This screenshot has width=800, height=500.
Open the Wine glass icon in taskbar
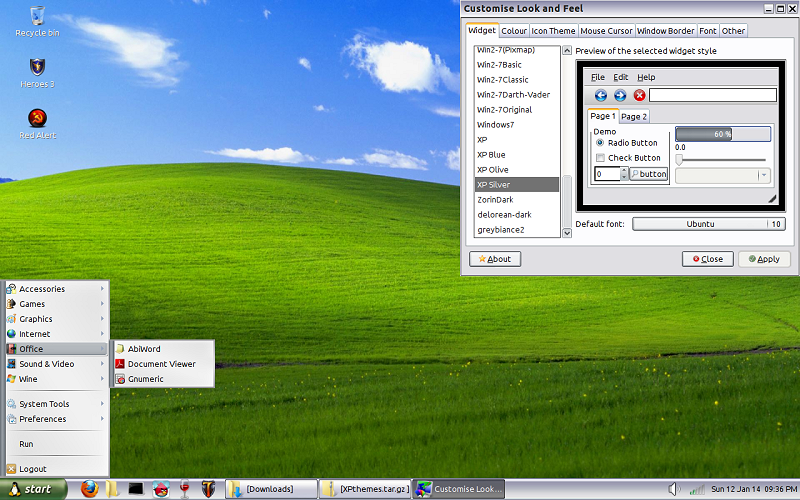pyautogui.click(x=185, y=489)
